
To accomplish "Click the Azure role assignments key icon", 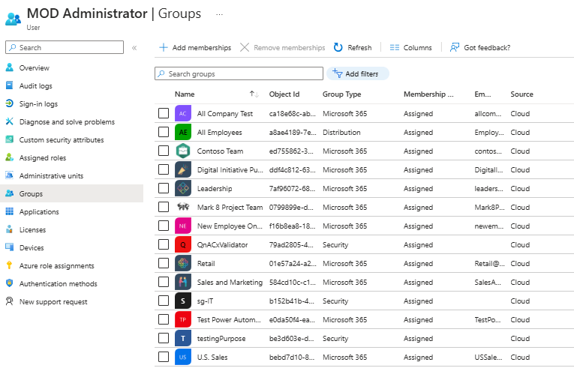I will click(x=10, y=265).
